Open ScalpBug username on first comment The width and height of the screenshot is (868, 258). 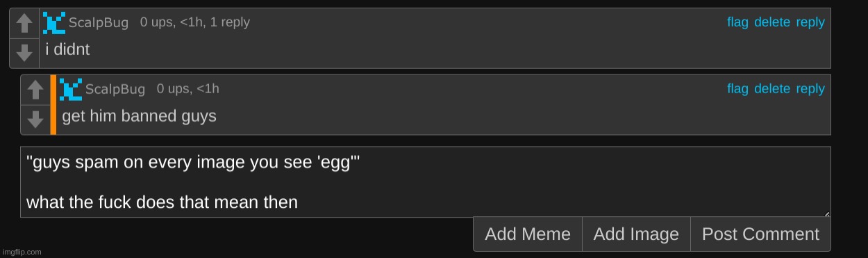(x=99, y=23)
